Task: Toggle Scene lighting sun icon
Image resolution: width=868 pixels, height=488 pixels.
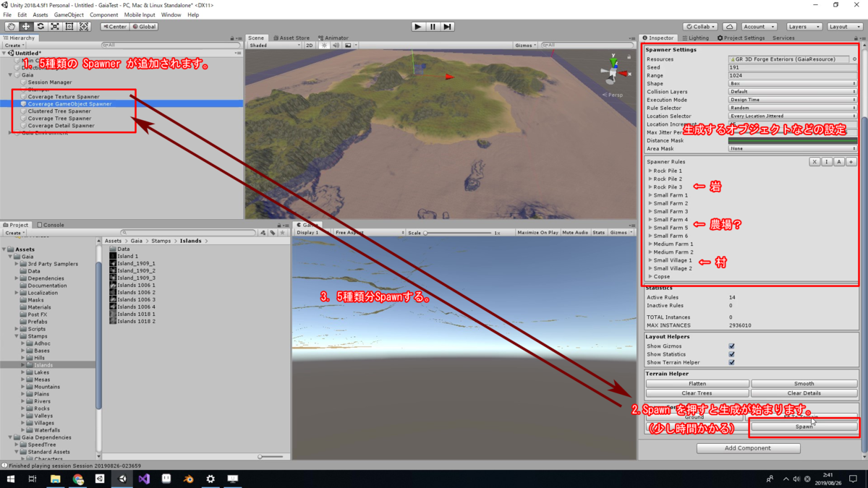Action: (325, 45)
